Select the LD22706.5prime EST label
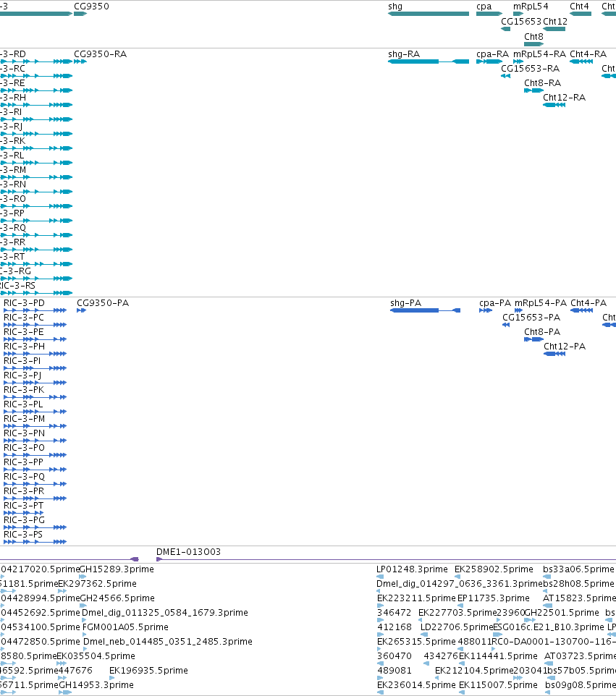616x696 pixels. 457,627
